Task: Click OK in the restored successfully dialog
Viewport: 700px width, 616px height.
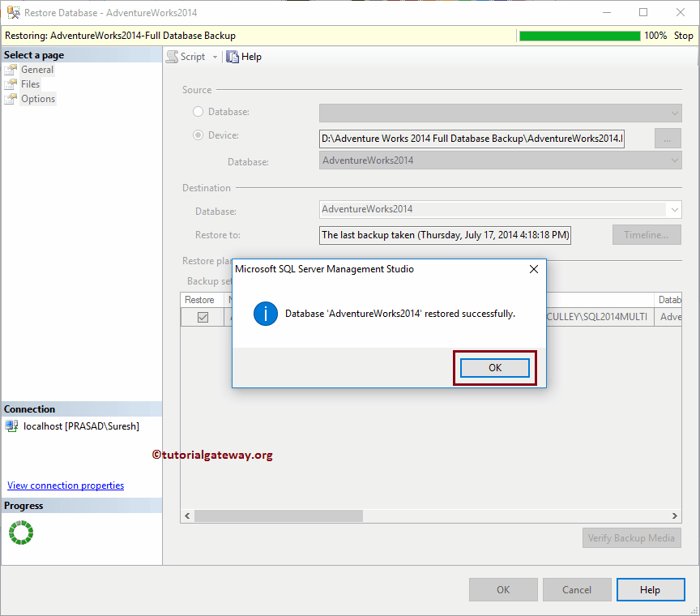Action: [x=495, y=368]
